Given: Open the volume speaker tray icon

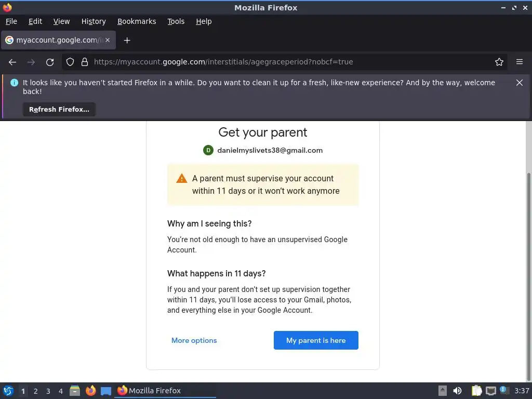Looking at the screenshot, I should pos(457,391).
